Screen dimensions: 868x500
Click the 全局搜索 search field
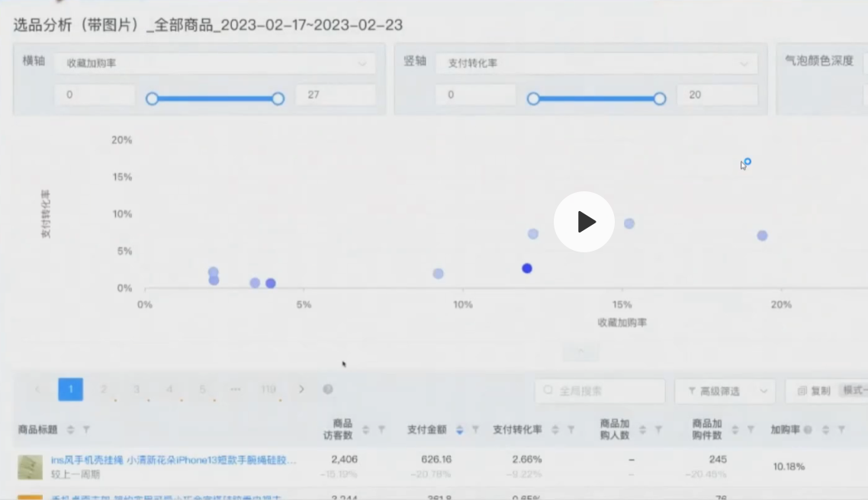[600, 391]
